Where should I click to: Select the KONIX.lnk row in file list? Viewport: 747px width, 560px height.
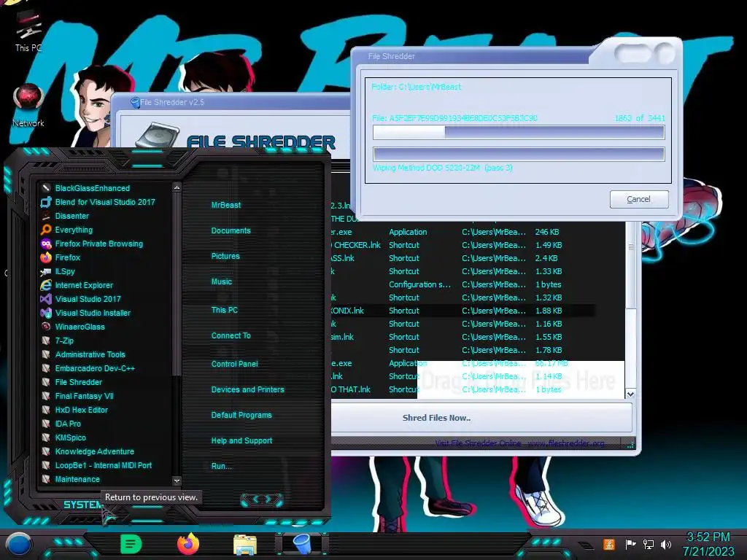point(462,311)
